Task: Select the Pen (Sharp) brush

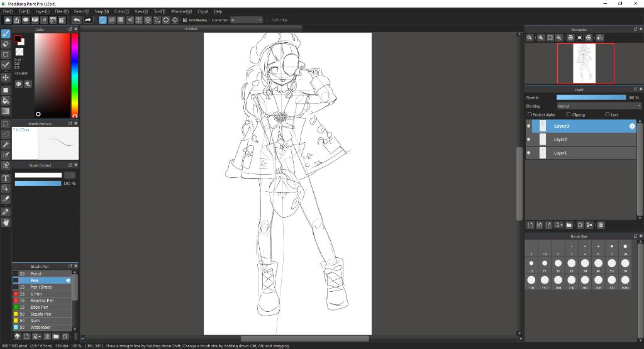Action: coord(42,287)
